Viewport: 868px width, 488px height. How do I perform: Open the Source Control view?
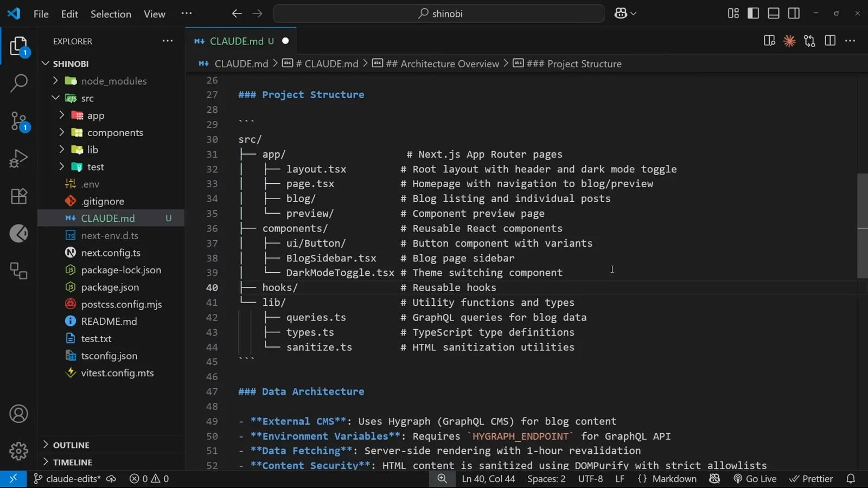[18, 121]
